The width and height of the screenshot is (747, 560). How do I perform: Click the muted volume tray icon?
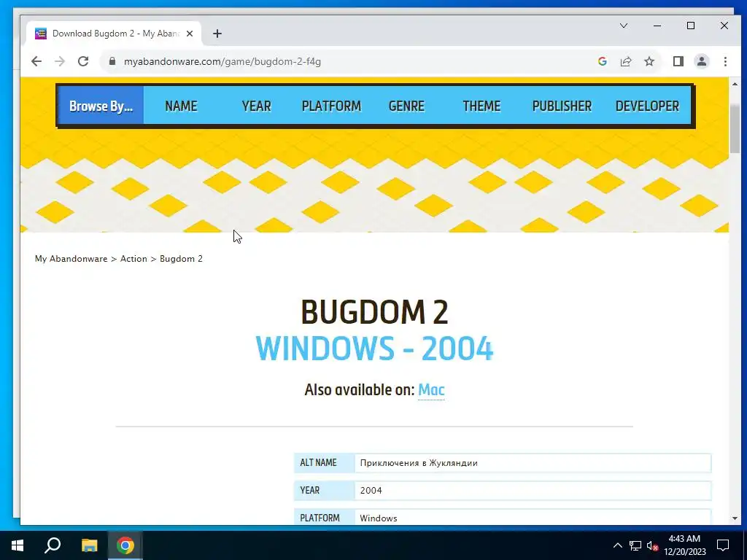click(x=652, y=545)
